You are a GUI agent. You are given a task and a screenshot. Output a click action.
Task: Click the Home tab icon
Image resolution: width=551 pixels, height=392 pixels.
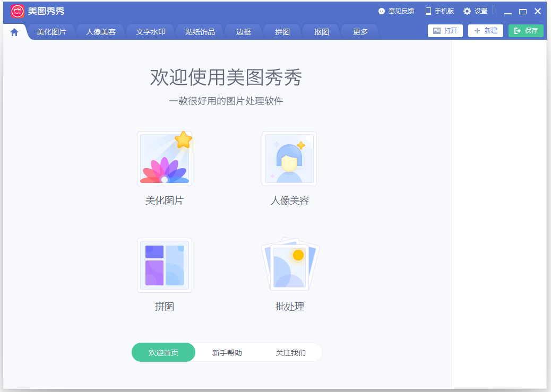[x=15, y=31]
